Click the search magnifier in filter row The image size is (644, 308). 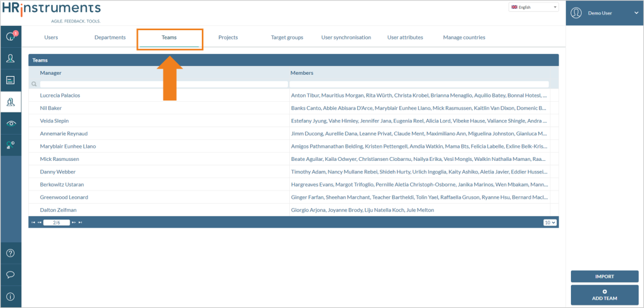point(34,84)
